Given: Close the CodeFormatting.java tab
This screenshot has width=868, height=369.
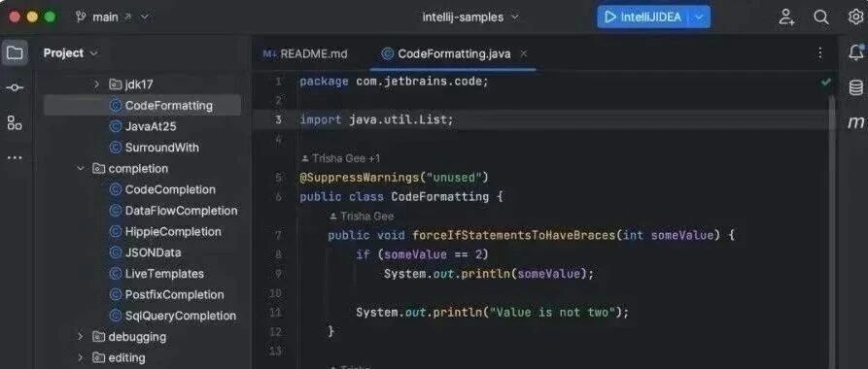Looking at the screenshot, I should click(524, 53).
